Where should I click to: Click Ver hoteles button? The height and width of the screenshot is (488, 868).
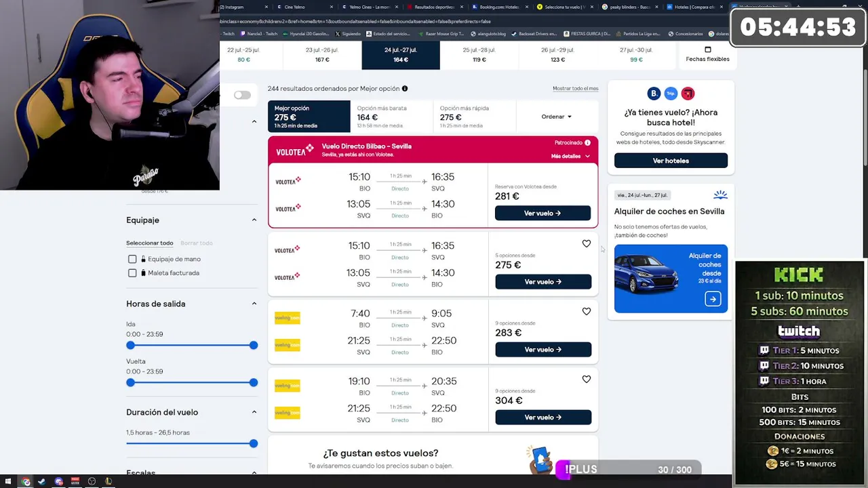(671, 161)
